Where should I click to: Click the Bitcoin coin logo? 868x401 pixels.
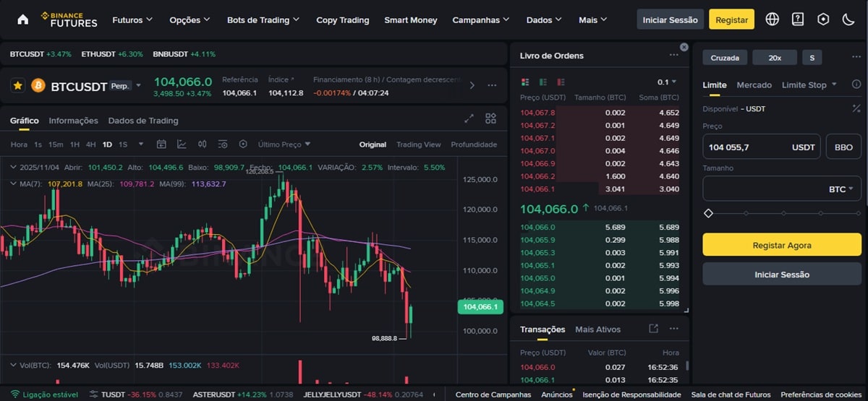[38, 86]
